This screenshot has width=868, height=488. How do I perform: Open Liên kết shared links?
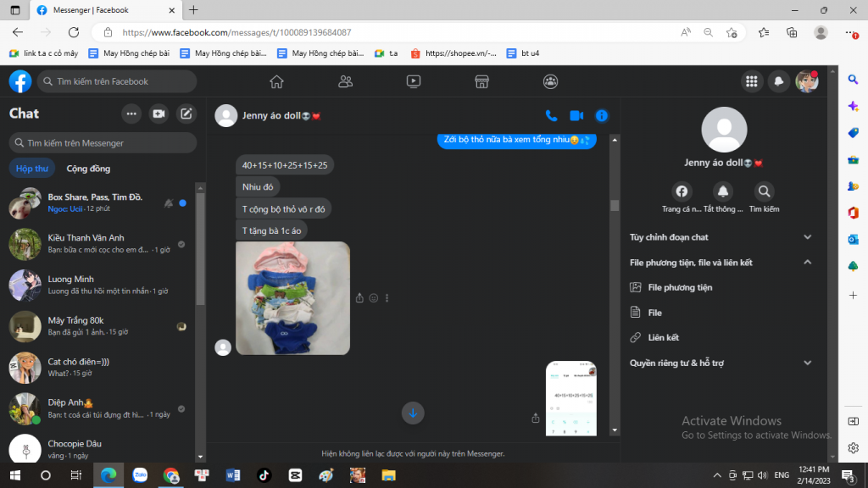(663, 337)
